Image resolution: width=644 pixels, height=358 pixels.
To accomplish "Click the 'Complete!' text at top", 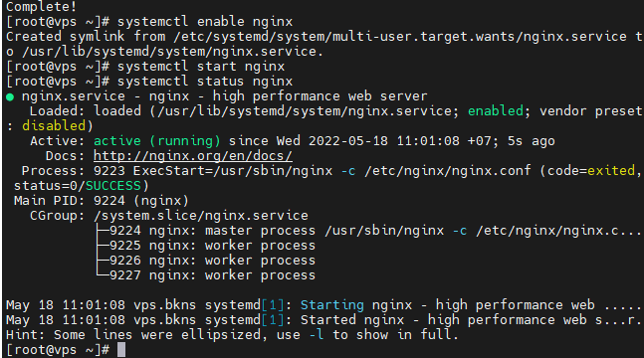I will click(x=42, y=7).
